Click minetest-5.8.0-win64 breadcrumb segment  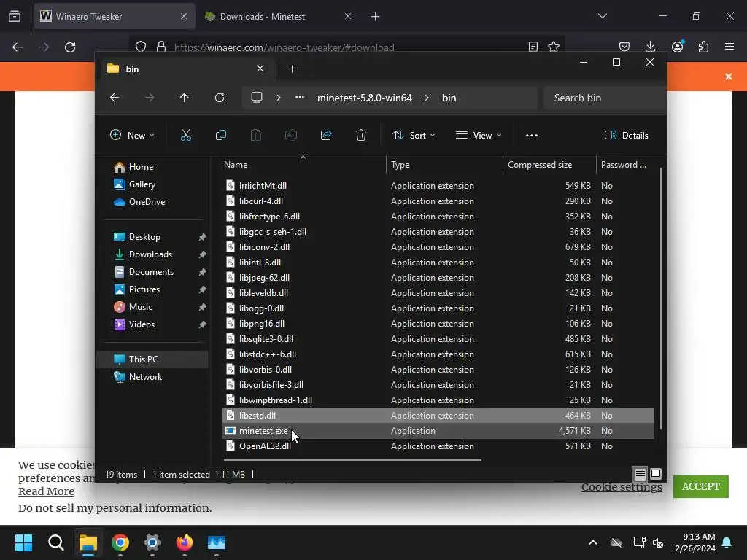[365, 98]
